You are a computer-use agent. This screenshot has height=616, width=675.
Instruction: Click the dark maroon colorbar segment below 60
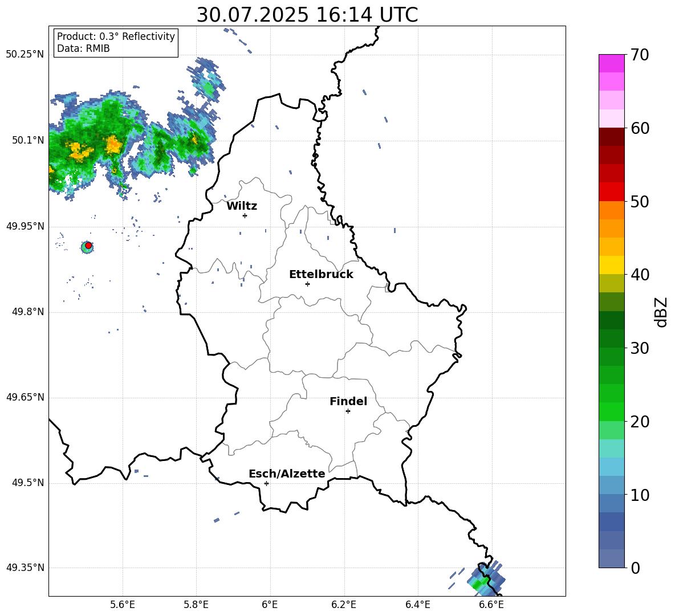(x=611, y=137)
